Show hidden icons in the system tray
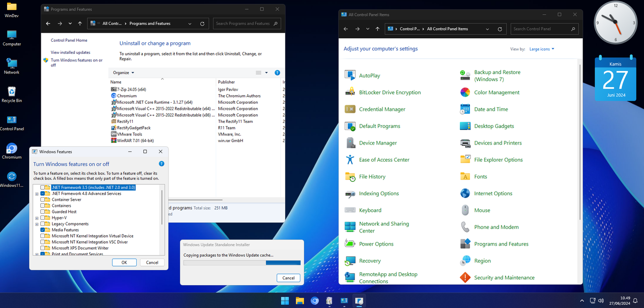This screenshot has width=644, height=308. tap(582, 300)
